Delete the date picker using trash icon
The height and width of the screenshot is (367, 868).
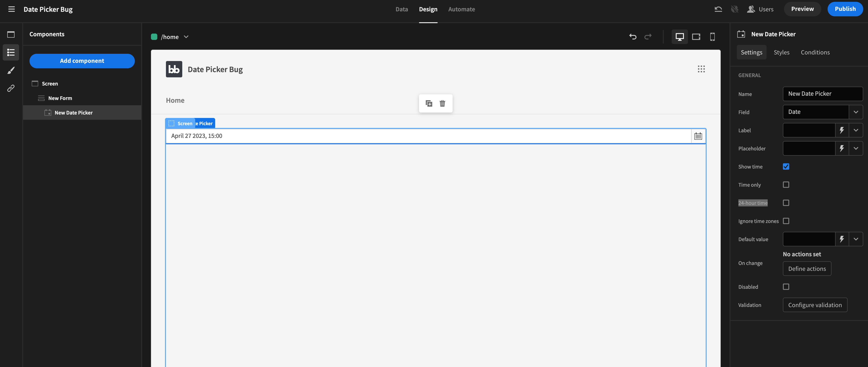pyautogui.click(x=442, y=103)
